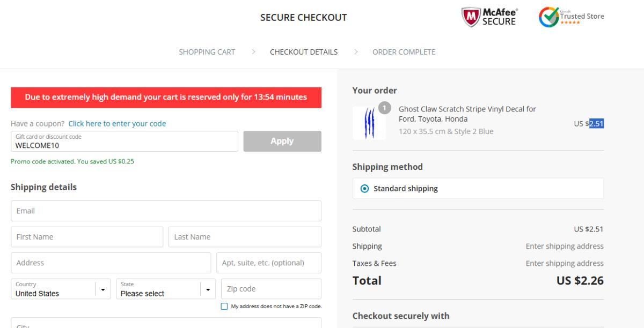Select the Checkout Details step

304,52
